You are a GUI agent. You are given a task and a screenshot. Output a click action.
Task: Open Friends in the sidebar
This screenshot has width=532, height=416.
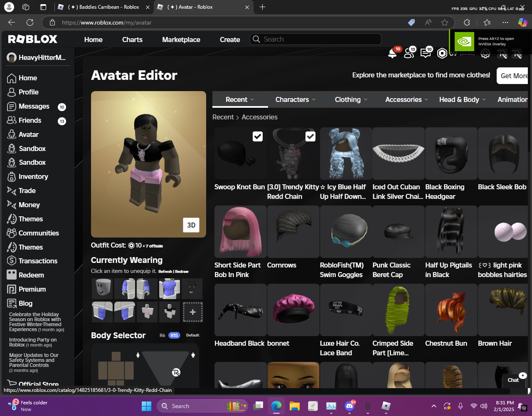pyautogui.click(x=24, y=120)
